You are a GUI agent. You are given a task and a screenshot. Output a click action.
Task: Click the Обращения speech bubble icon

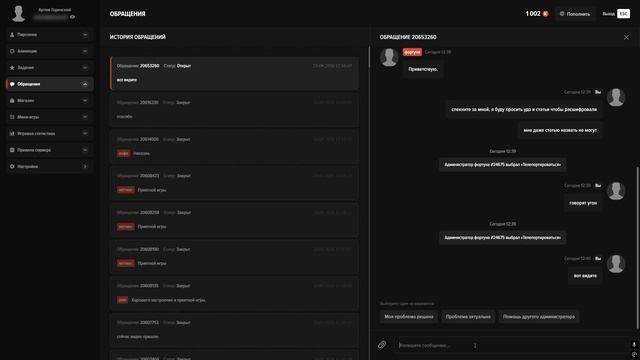(12, 84)
